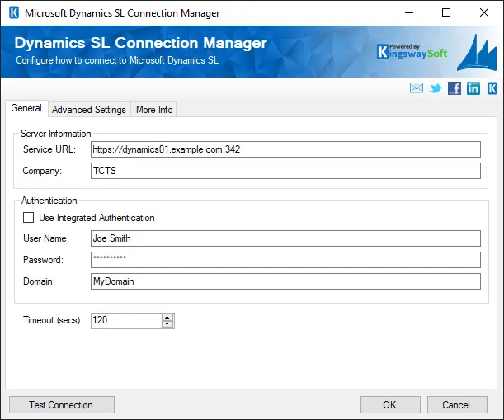Viewport: 504px width, 420px height.
Task: Click into the Service URL field
Action: click(285, 149)
